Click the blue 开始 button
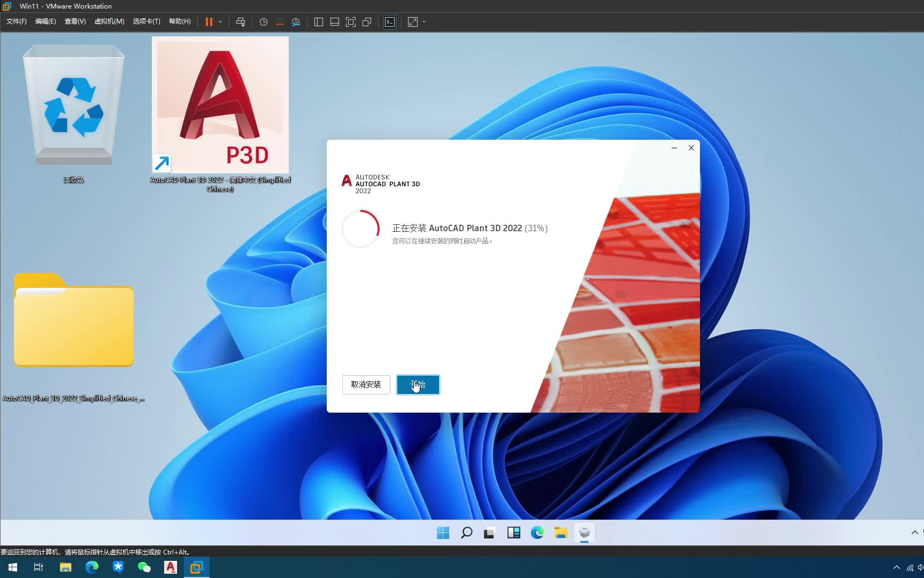Viewport: 924px width, 578px height. (x=418, y=384)
